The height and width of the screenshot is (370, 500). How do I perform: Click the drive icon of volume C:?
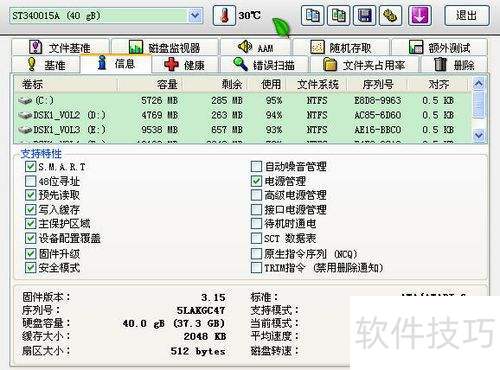pyautogui.click(x=25, y=100)
